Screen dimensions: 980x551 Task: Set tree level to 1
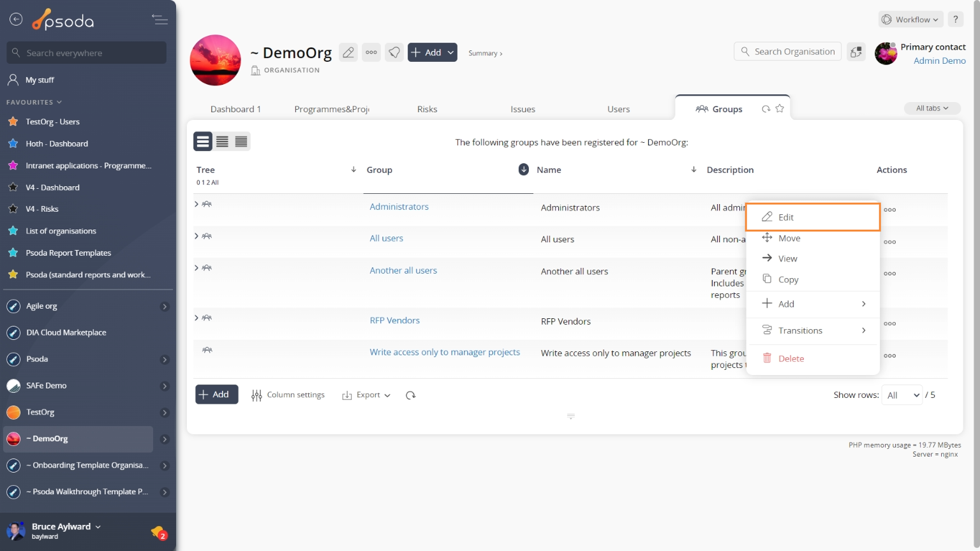point(202,182)
